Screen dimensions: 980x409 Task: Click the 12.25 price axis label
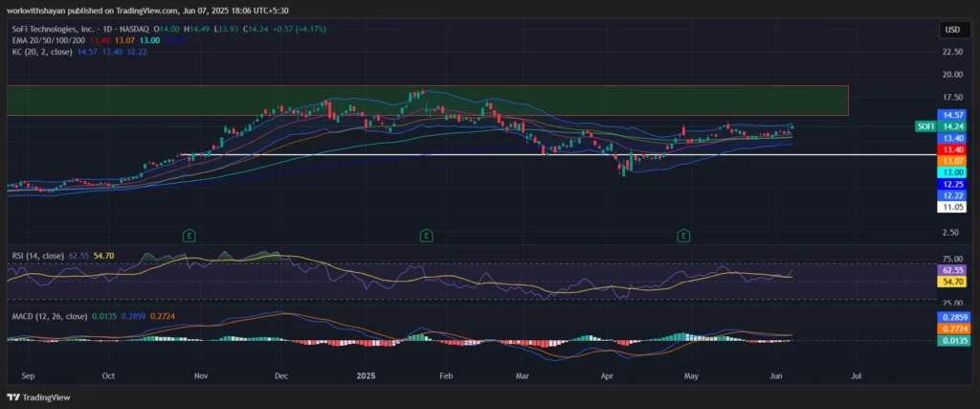coord(952,185)
